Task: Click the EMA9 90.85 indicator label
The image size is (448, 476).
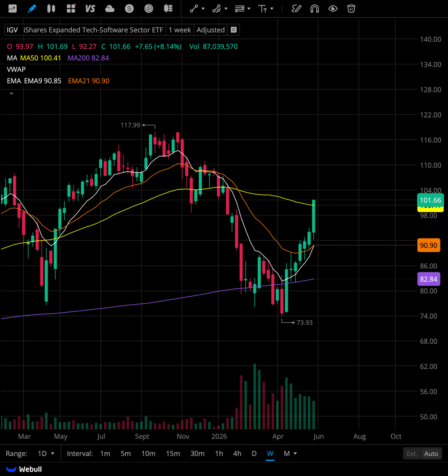Action: pyautogui.click(x=43, y=81)
